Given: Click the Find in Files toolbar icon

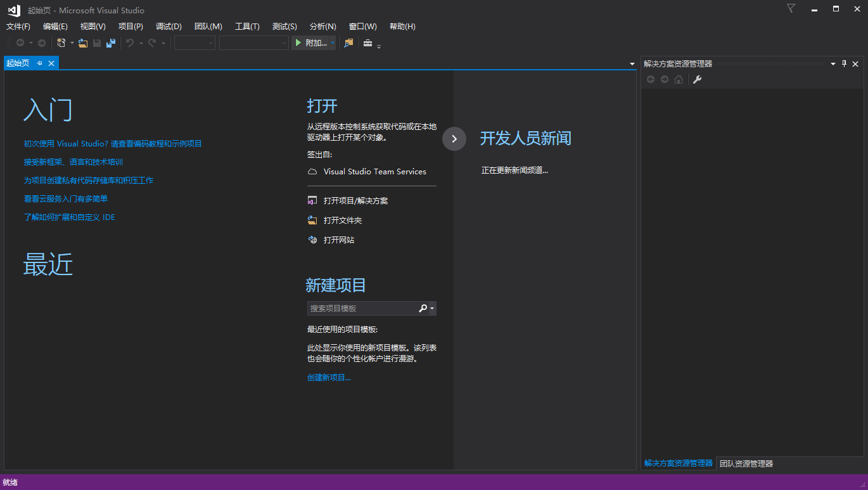Looking at the screenshot, I should (348, 42).
